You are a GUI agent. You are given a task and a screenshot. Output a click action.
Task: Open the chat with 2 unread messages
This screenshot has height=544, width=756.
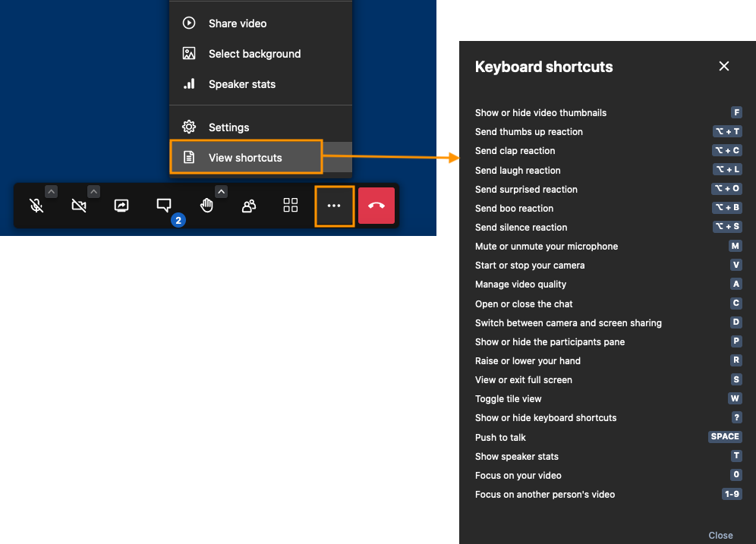point(164,206)
